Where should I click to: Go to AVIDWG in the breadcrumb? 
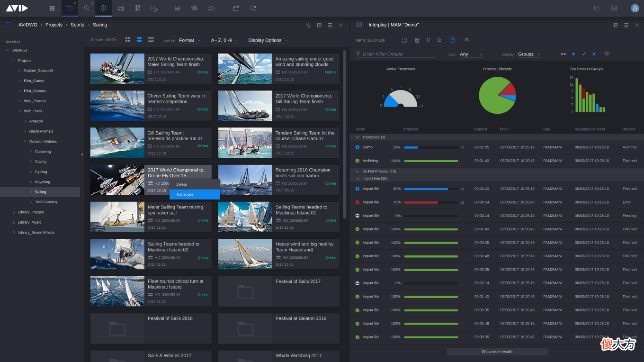click(28, 25)
